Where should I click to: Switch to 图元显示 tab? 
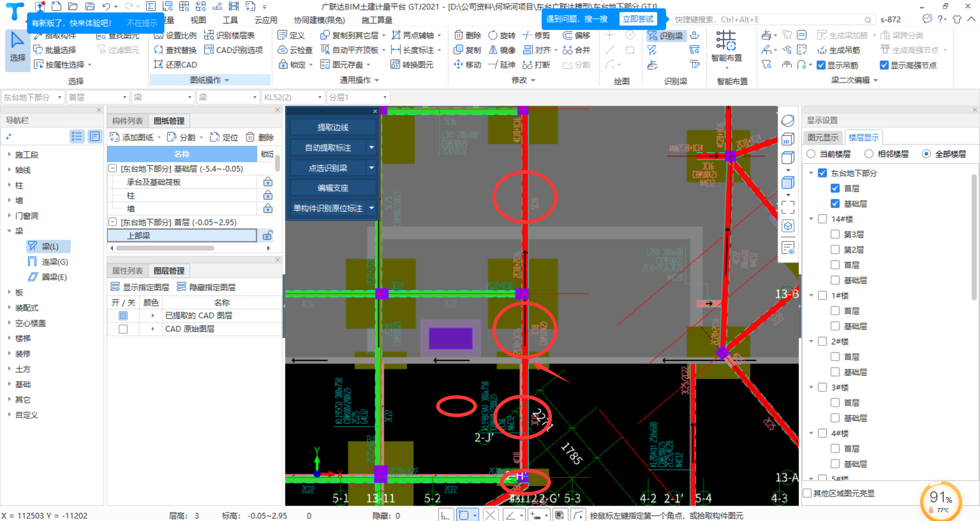point(823,137)
